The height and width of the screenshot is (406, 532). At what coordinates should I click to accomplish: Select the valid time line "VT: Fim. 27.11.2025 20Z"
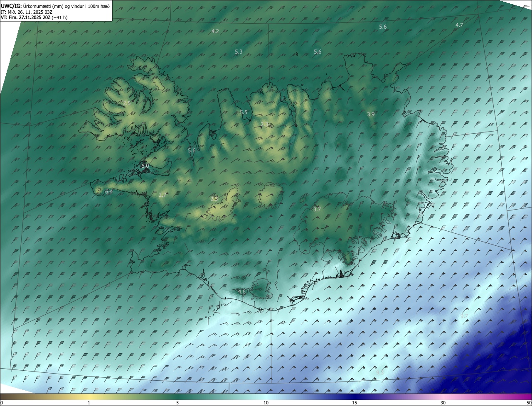coord(26,17)
